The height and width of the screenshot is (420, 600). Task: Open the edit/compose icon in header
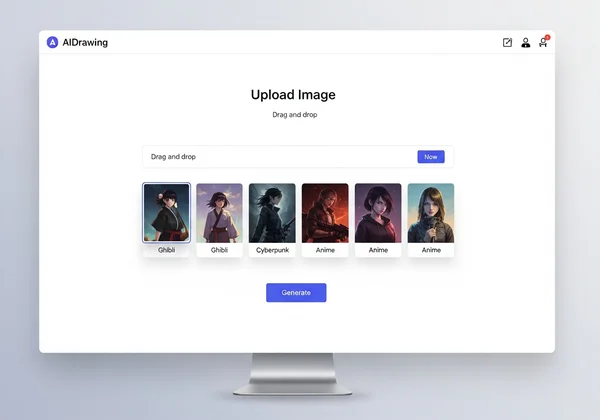[507, 42]
